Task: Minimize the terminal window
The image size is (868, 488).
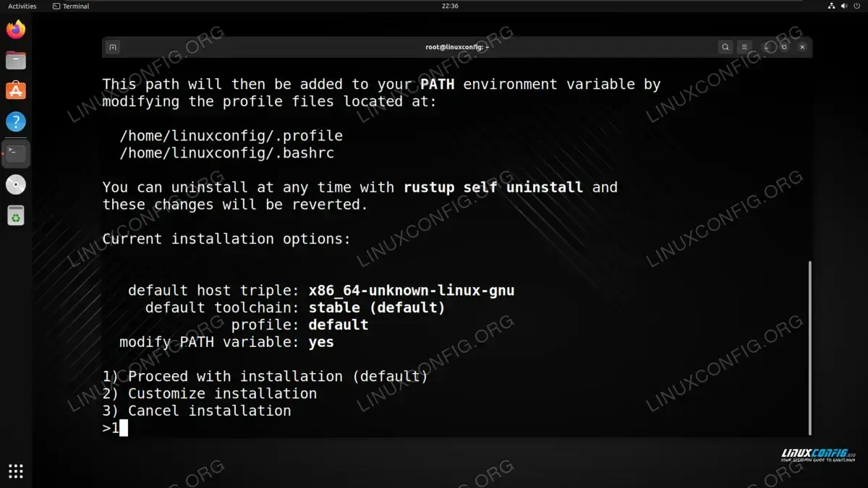Action: pos(767,47)
